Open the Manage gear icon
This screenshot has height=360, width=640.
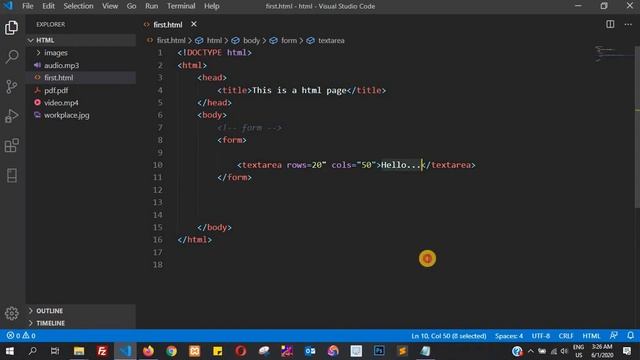click(x=11, y=313)
